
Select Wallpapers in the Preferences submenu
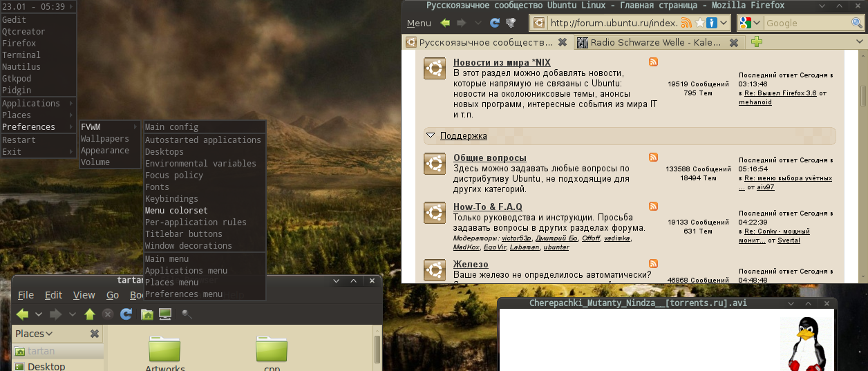[x=110, y=139]
